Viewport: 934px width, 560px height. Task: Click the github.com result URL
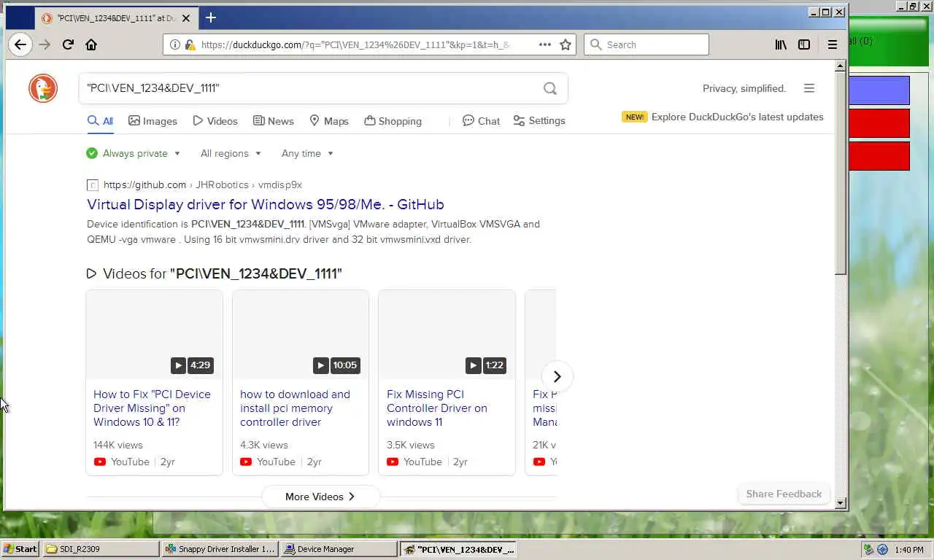144,184
